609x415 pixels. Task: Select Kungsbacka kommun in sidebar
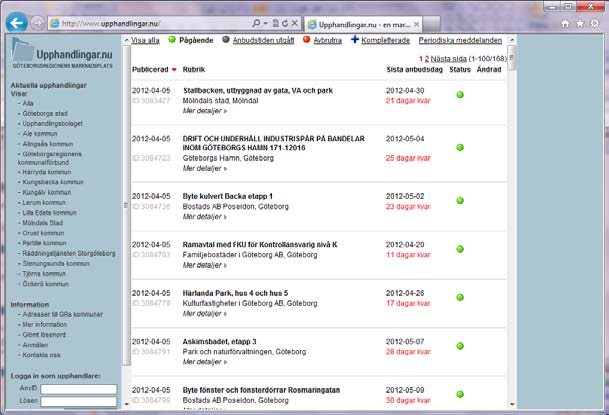coord(53,182)
